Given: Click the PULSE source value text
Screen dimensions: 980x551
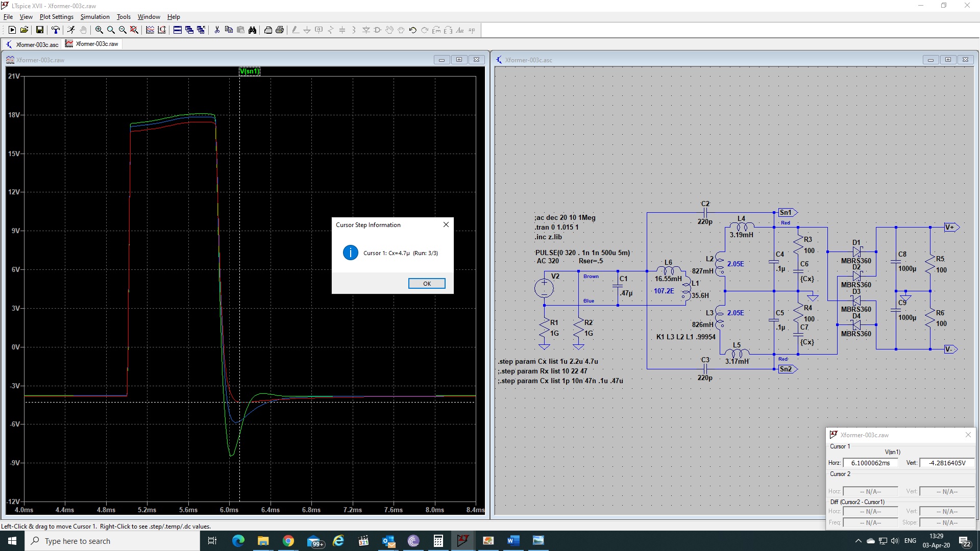Looking at the screenshot, I should pos(582,253).
